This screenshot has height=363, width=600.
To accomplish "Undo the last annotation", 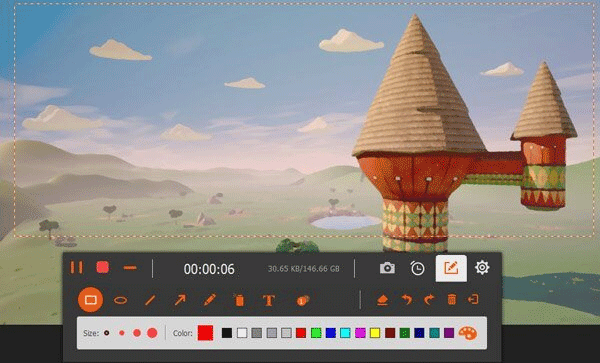I will point(406,300).
